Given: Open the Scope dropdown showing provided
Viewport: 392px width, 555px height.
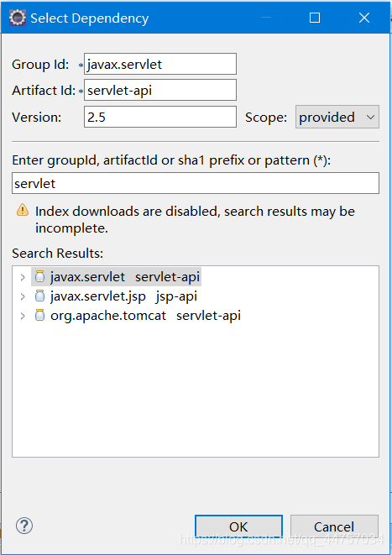Looking at the screenshot, I should coord(337,117).
